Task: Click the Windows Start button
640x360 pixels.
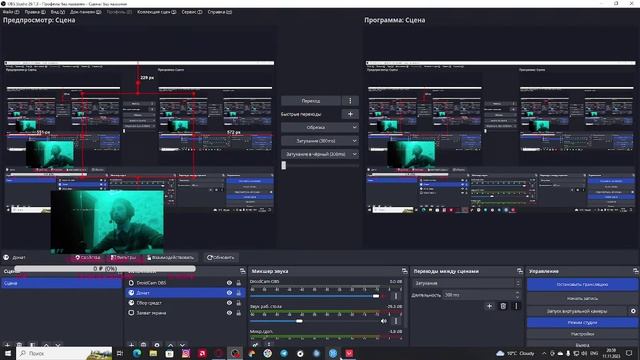Action: click(8, 353)
